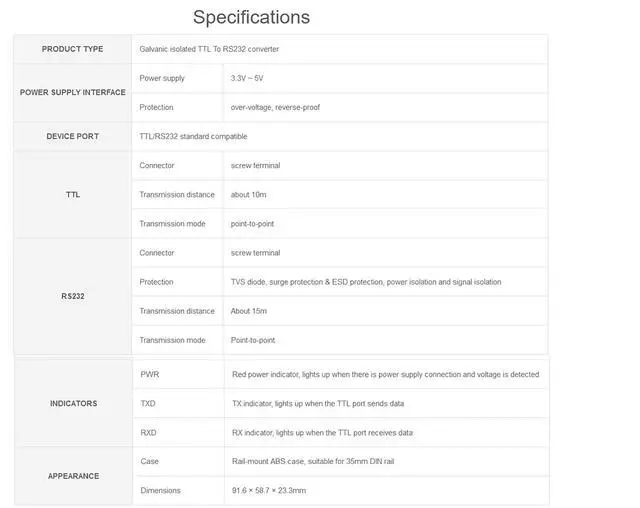The width and height of the screenshot is (640, 508).
Task: Select the About 15m transmission distance value
Action: point(249,311)
